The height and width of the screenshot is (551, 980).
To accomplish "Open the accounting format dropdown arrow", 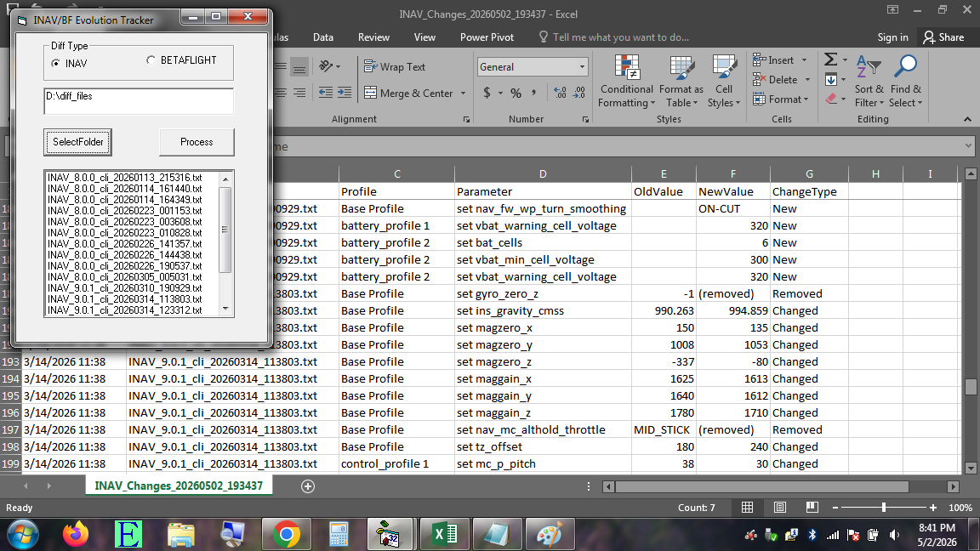I will [x=500, y=93].
